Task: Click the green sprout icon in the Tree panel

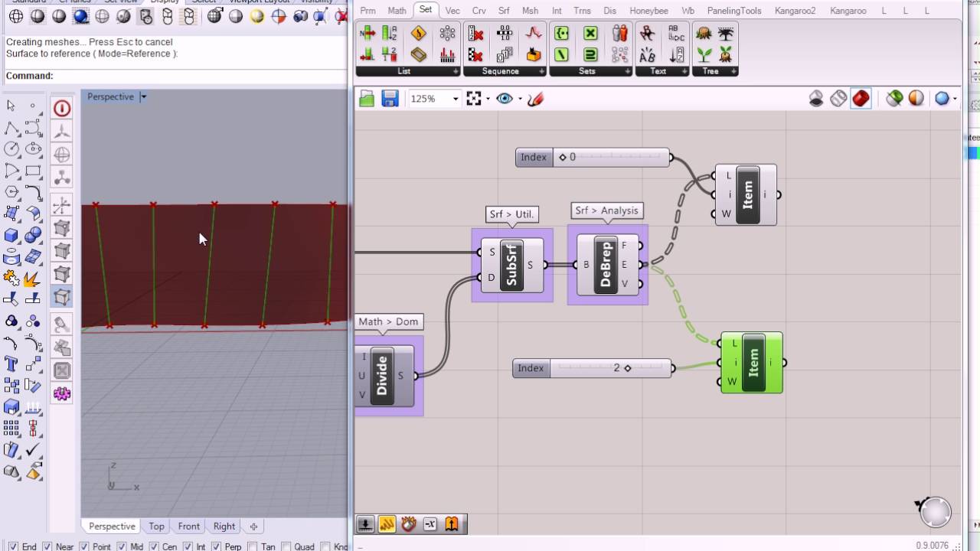Action: coord(704,54)
